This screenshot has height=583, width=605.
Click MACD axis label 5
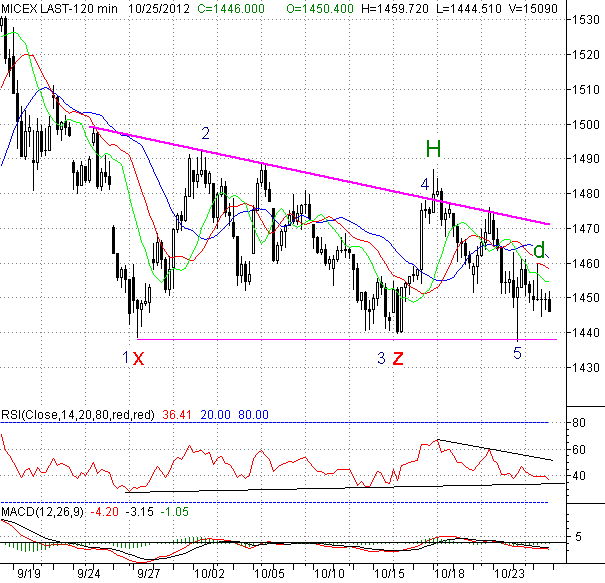click(x=578, y=537)
